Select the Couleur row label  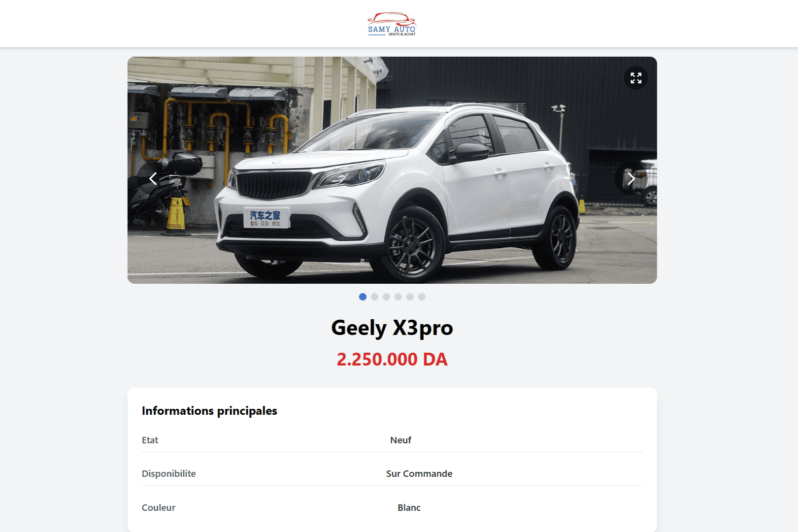point(158,507)
